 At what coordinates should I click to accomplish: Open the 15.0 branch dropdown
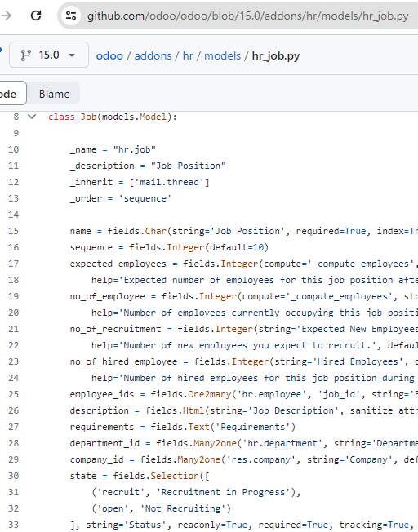click(49, 55)
